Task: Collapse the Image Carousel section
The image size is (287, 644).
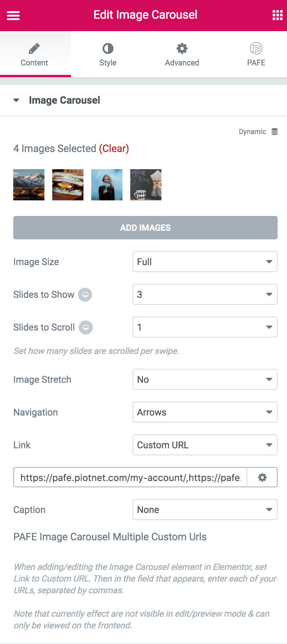Action: (x=16, y=100)
